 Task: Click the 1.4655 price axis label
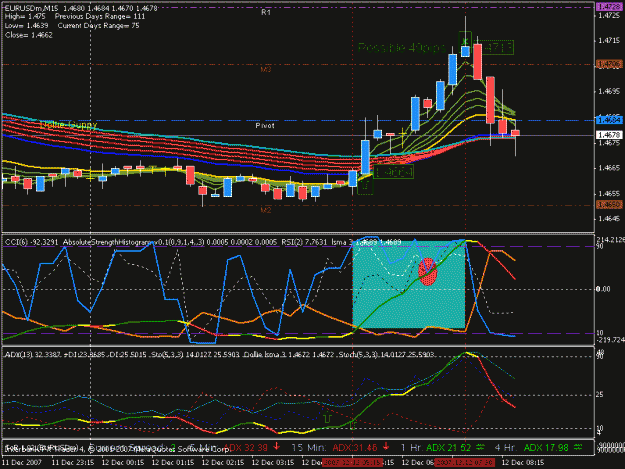click(x=609, y=194)
